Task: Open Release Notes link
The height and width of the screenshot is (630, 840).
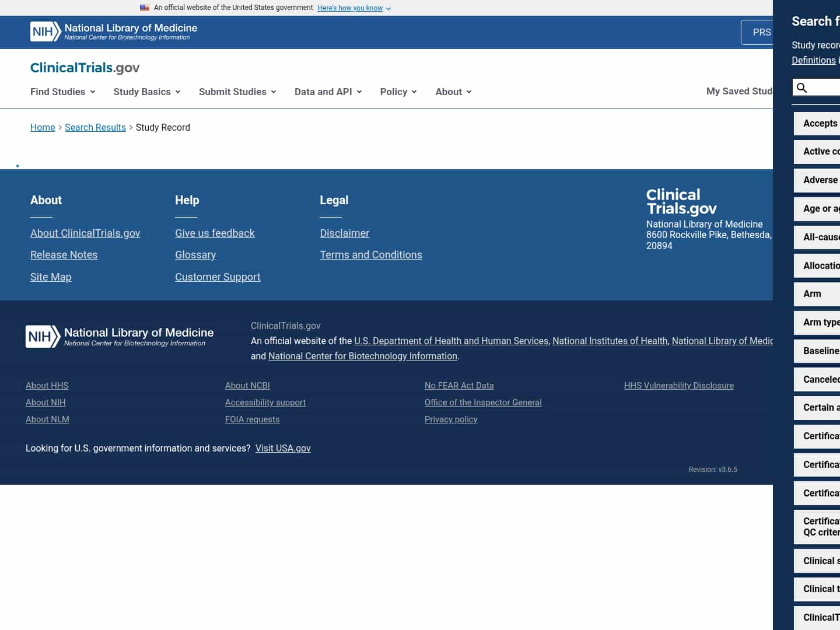Action: 64,255
